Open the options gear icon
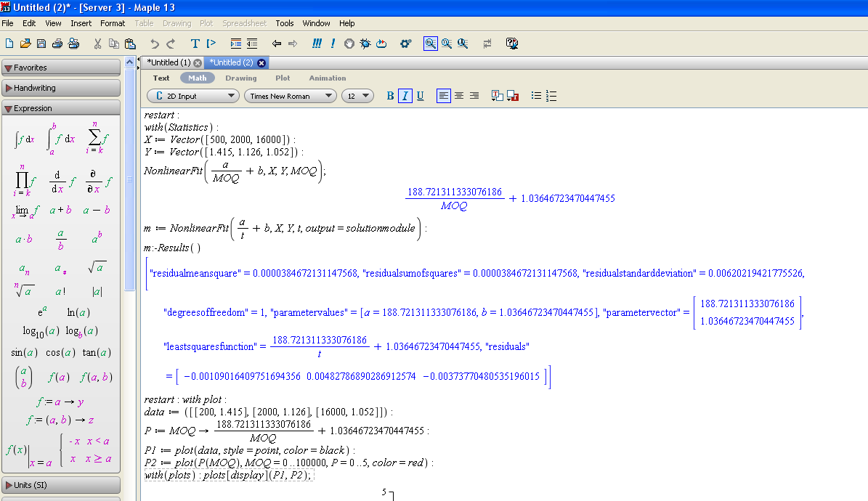The image size is (868, 501). click(406, 44)
